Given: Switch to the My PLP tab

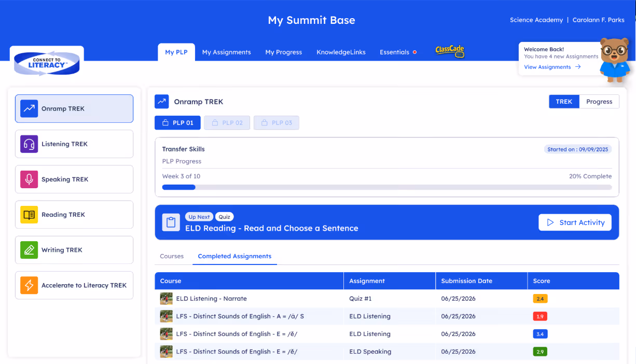Looking at the screenshot, I should pos(176,52).
